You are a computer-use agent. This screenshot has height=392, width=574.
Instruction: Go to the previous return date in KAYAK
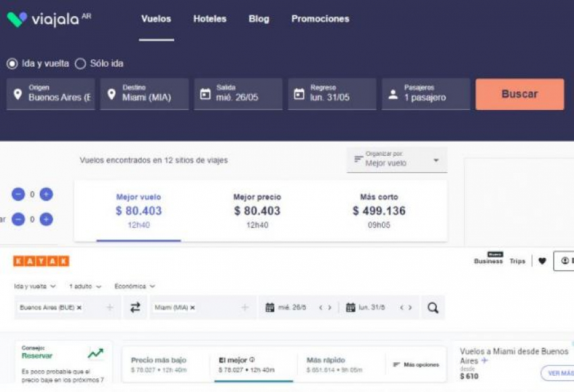click(x=402, y=308)
